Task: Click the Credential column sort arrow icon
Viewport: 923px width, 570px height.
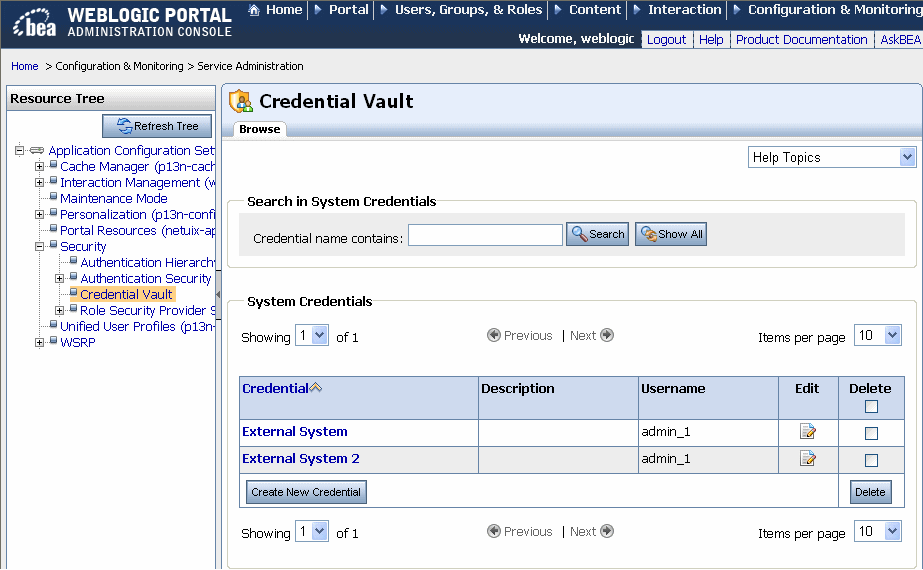Action: click(x=316, y=387)
